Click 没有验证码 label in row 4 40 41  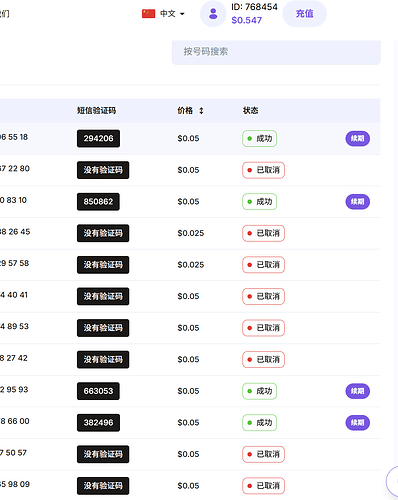click(103, 296)
